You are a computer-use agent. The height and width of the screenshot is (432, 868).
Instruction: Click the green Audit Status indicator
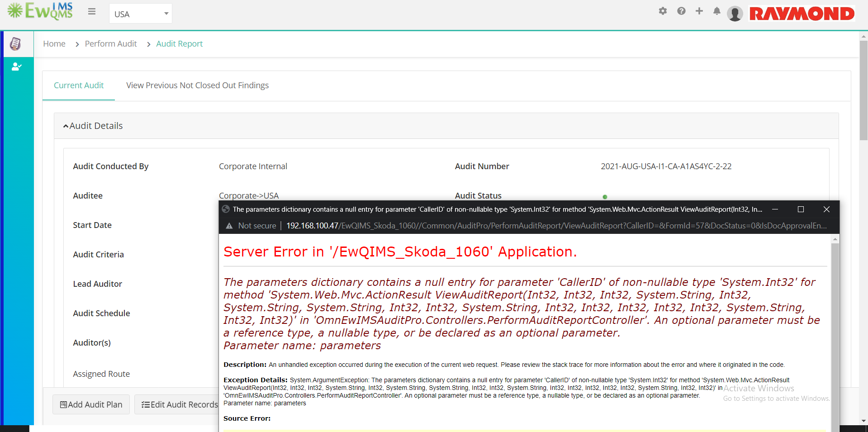[605, 197]
